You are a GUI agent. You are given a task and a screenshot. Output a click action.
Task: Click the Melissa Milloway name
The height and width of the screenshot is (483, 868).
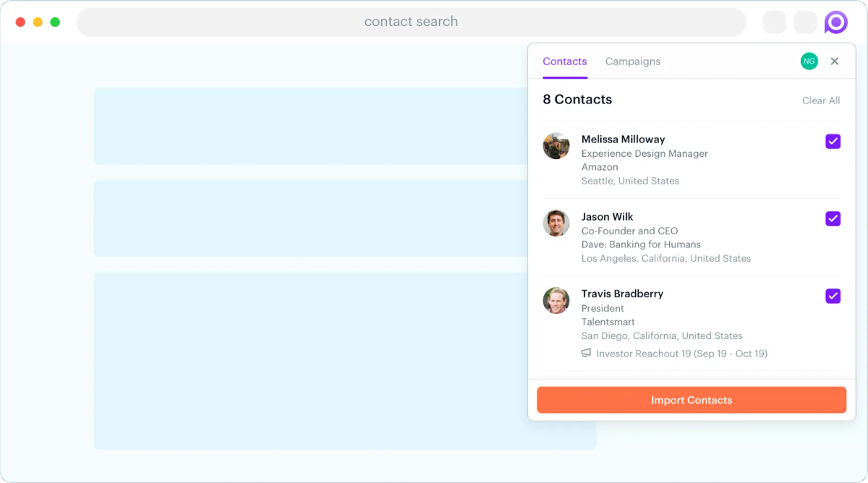pos(623,139)
